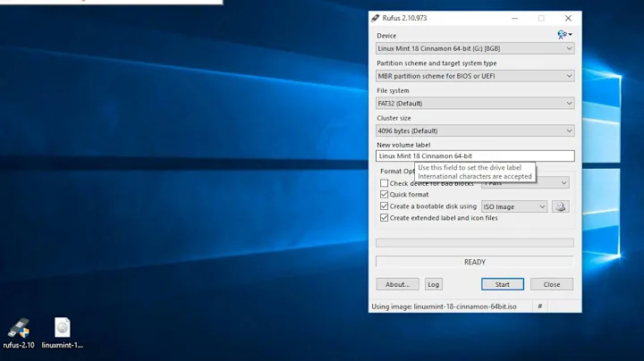Minimize the Rufus window
This screenshot has width=644, height=361.
[x=514, y=18]
